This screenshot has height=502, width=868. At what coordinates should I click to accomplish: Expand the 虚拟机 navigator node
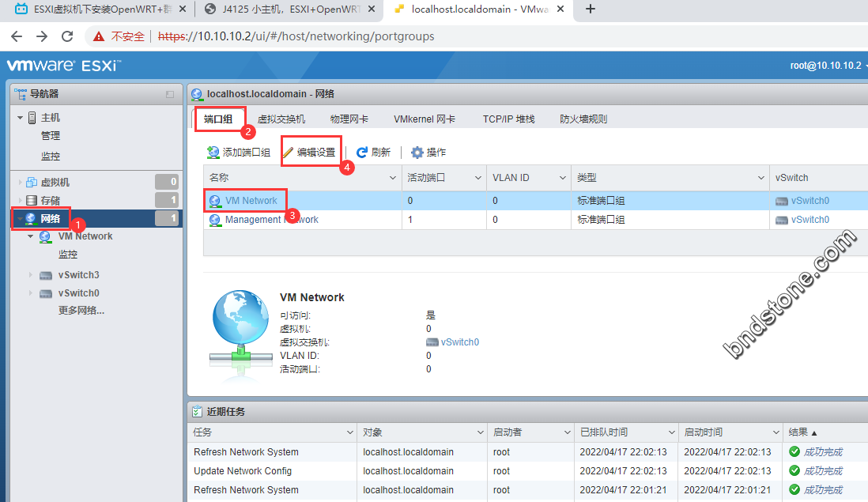20,182
